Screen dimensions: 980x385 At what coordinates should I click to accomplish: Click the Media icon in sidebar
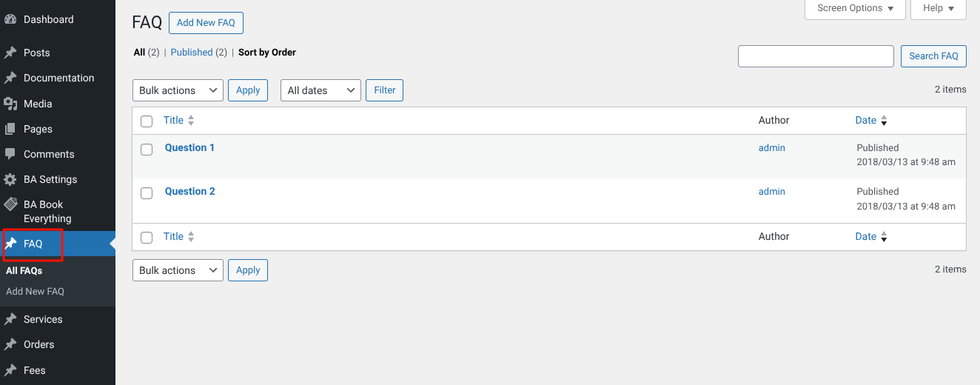coord(10,104)
